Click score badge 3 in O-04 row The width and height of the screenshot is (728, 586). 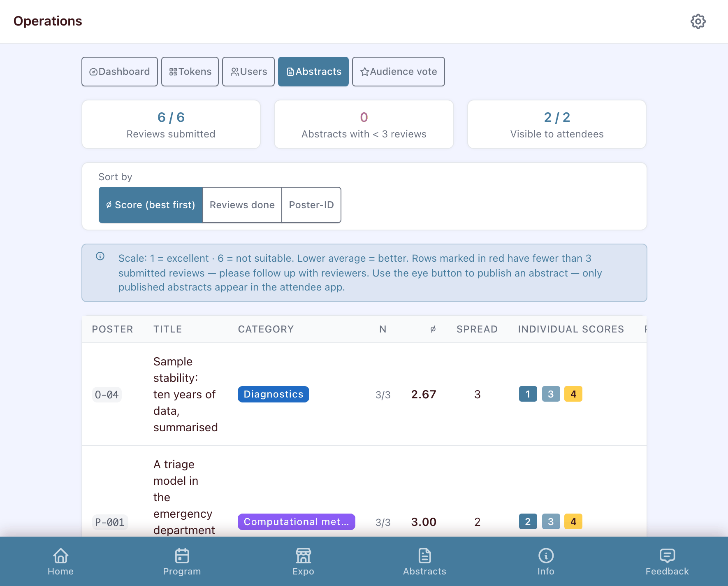[x=551, y=394]
